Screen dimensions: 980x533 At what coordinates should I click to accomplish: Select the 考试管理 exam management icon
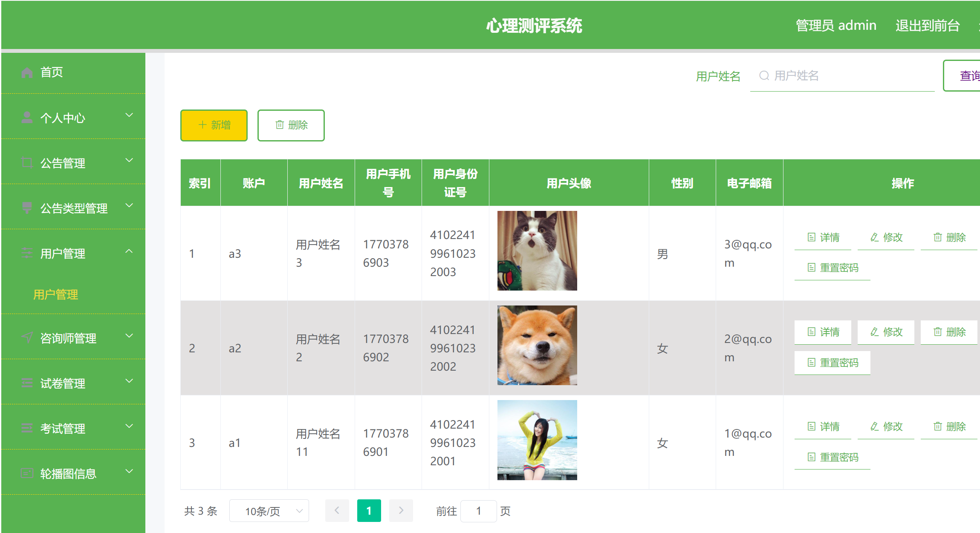(27, 427)
